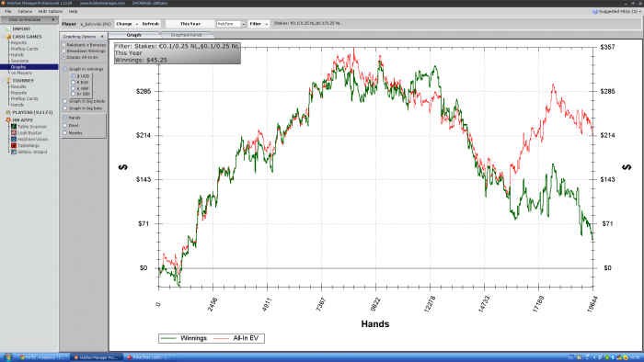Click the Suggested FAQs icon
Viewport: 644px width, 362px height.
tap(595, 11)
